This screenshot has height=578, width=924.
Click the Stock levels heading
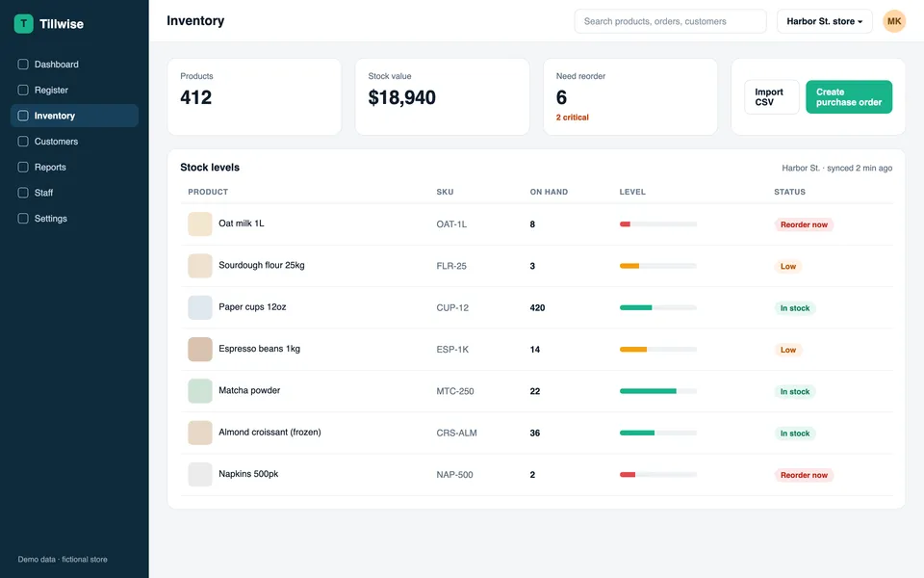(210, 168)
